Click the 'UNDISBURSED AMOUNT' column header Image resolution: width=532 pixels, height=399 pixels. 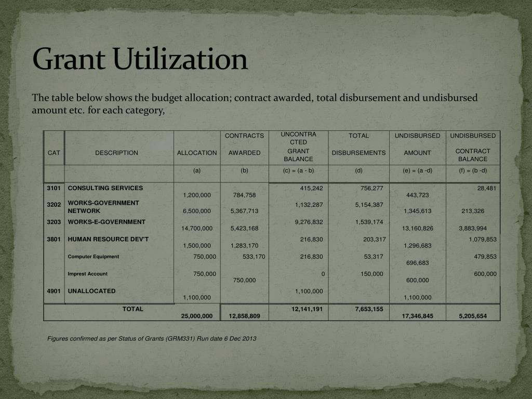pos(417,144)
